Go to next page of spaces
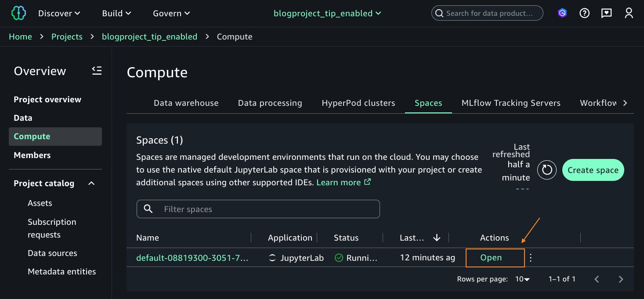The width and height of the screenshot is (644, 299). 621,279
